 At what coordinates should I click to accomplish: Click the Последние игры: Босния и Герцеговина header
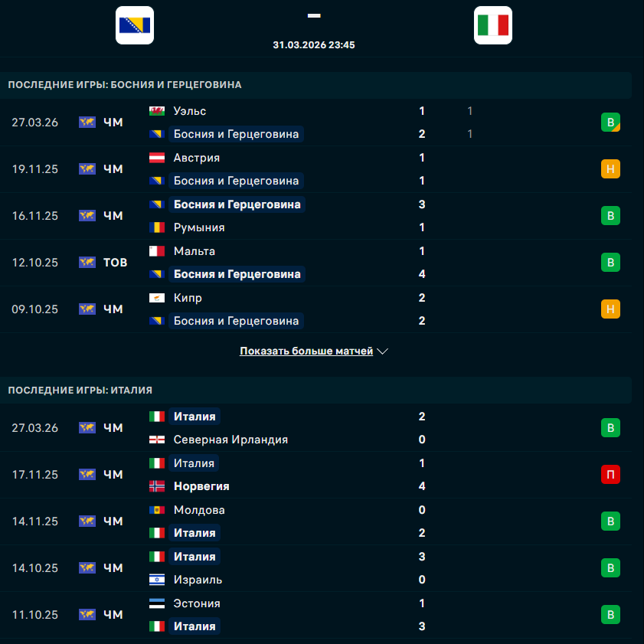[x=125, y=85]
